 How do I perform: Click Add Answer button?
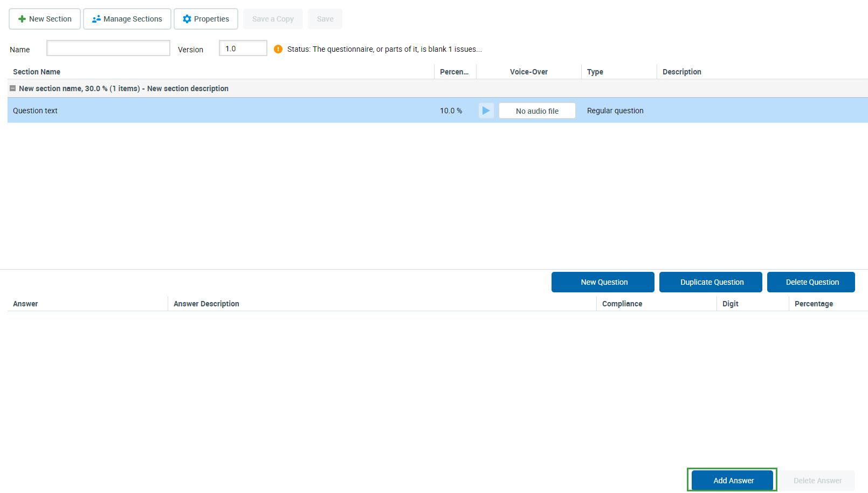click(732, 480)
